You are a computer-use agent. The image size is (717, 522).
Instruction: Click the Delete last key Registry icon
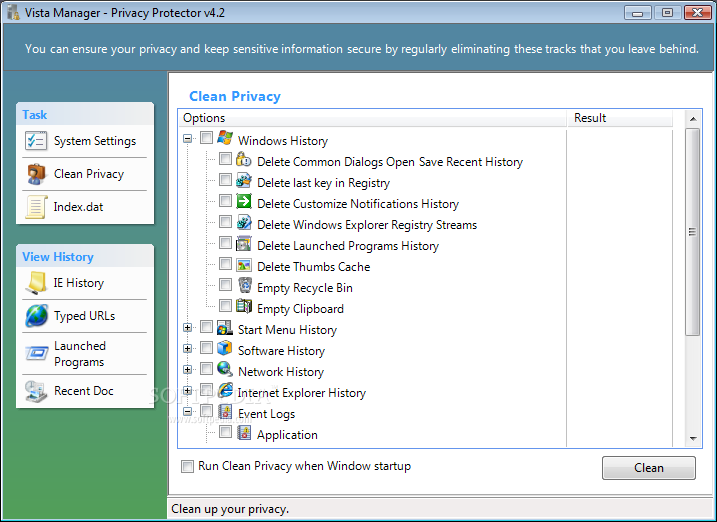coord(244,180)
